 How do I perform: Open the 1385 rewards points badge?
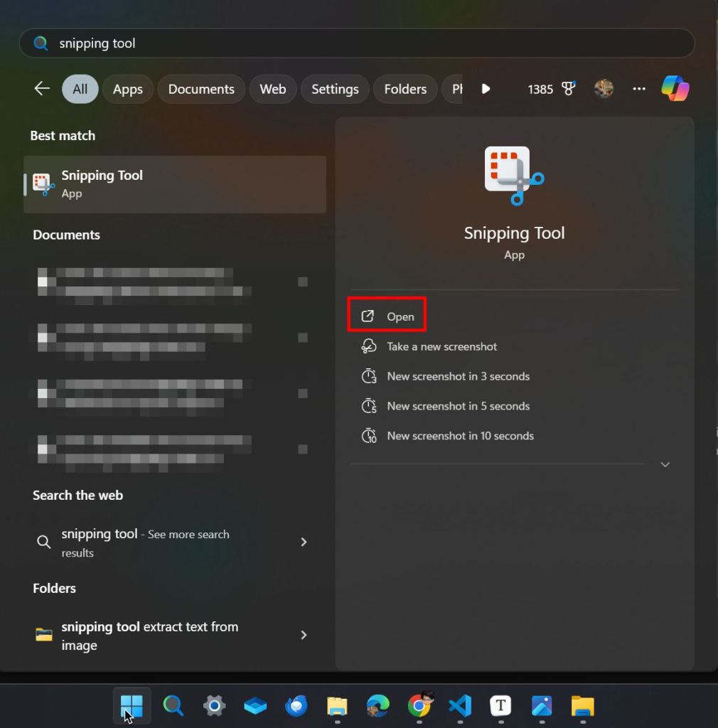pyautogui.click(x=552, y=89)
